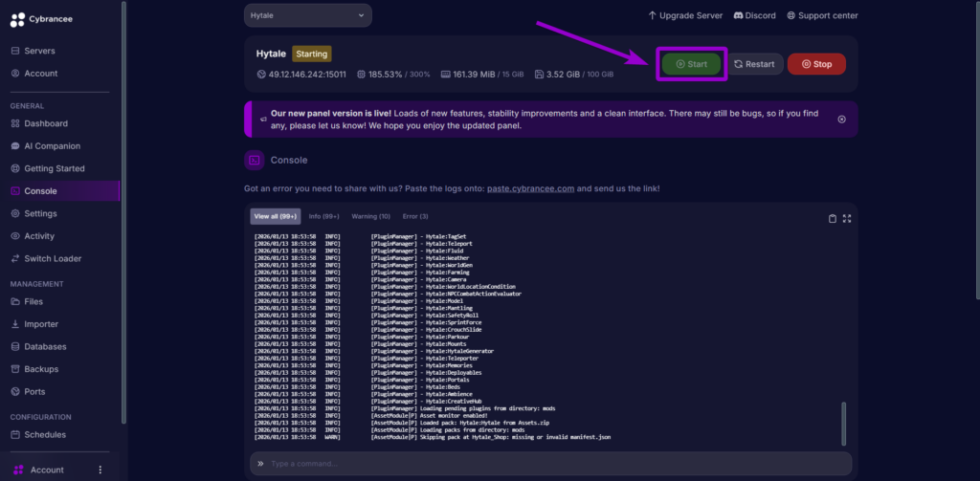Viewport: 980px width, 481px height.
Task: Expand the Hytale server dropdown
Action: [x=307, y=15]
